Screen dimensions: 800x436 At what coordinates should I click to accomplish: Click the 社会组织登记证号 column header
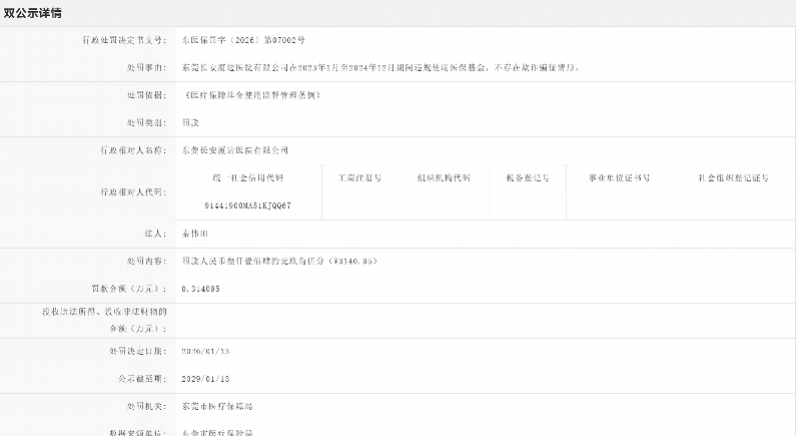point(734,178)
